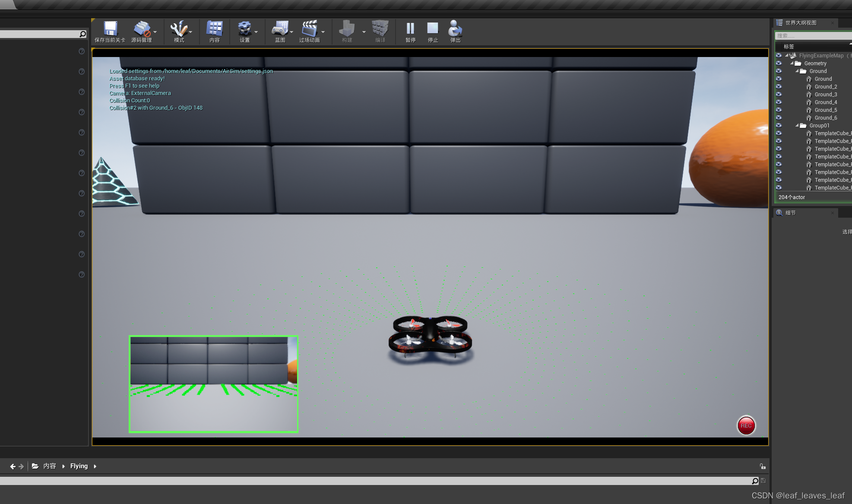Image resolution: width=852 pixels, height=504 pixels.
Task: Click the Eject (弹出) icon
Action: click(x=455, y=29)
